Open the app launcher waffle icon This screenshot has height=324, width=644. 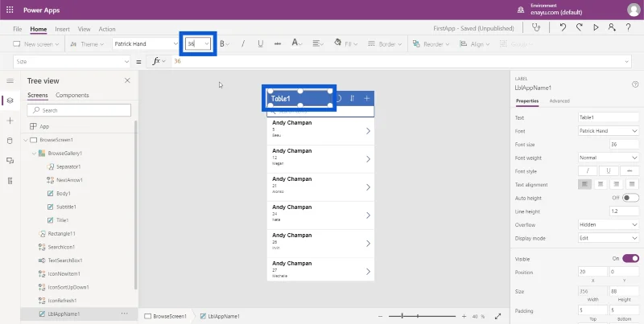[10, 10]
